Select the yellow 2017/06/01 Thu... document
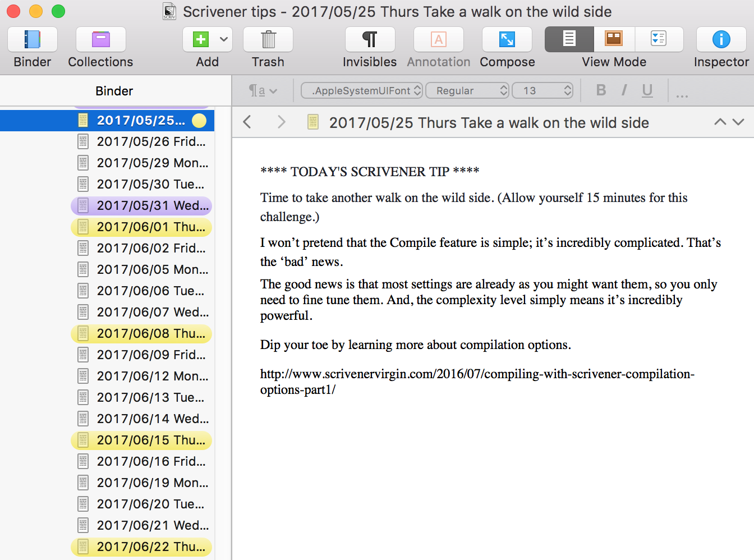Viewport: 754px width, 560px height. coord(141,227)
